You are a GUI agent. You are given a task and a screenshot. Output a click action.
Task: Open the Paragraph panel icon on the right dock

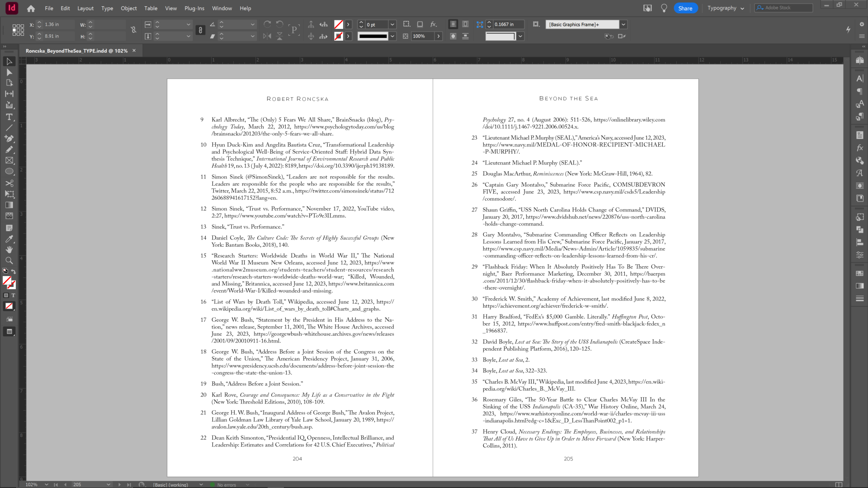point(859,91)
